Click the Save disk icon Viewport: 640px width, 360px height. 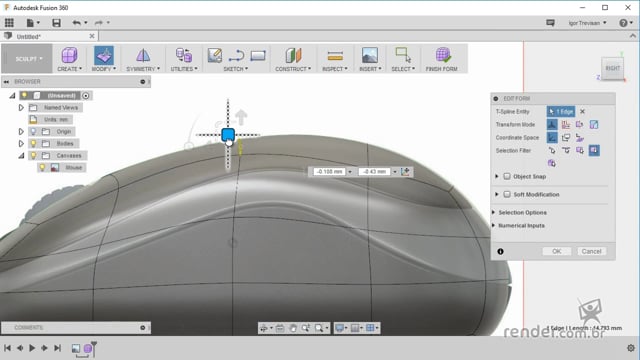tap(56, 23)
